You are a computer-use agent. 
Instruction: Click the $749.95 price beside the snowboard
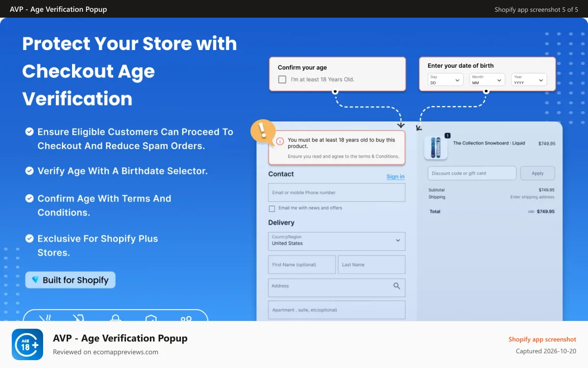[x=546, y=144]
